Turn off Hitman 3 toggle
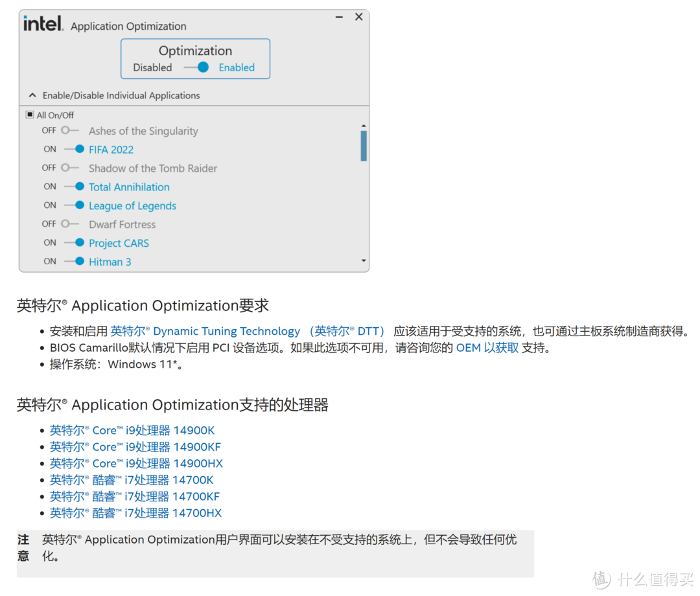700x596 pixels. 74,262
